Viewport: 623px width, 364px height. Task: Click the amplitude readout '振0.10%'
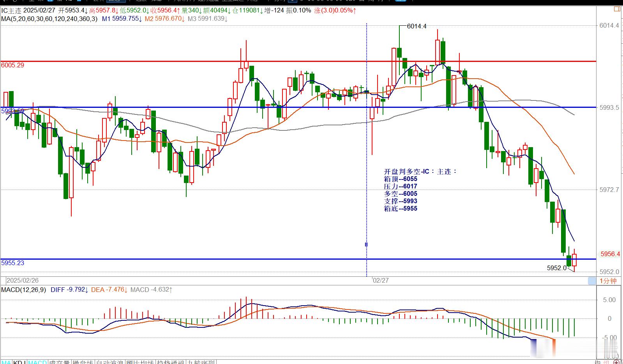pyautogui.click(x=298, y=11)
